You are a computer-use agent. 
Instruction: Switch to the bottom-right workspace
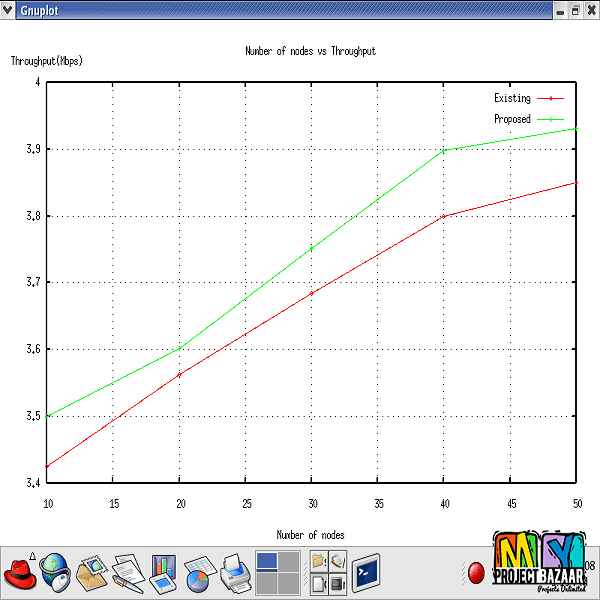pyautogui.click(x=289, y=584)
